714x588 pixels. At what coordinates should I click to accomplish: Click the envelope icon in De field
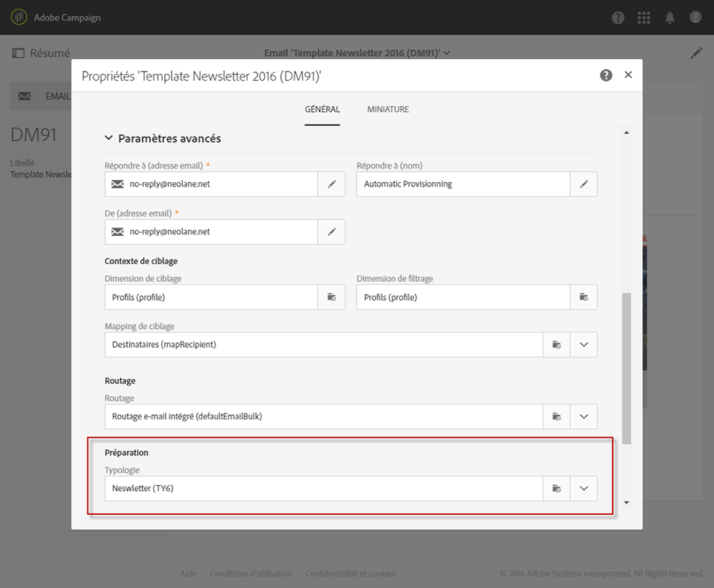[x=117, y=232]
